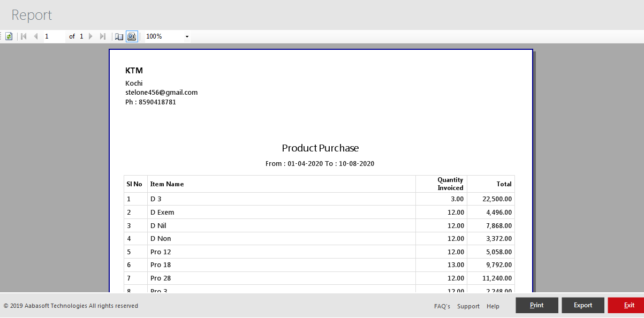The width and height of the screenshot is (644, 318).
Task: Click the 2019 Aabasoft Technologies copyright text
Action: 71,306
